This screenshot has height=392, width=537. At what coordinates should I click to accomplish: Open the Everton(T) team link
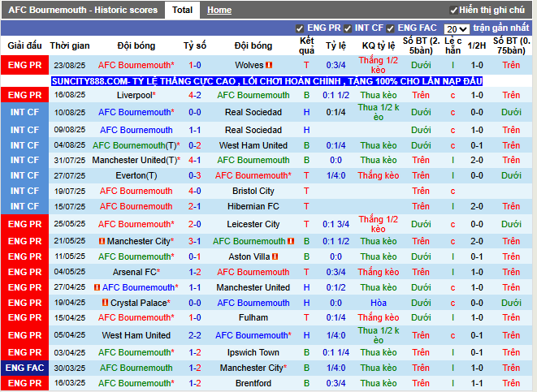coord(136,175)
